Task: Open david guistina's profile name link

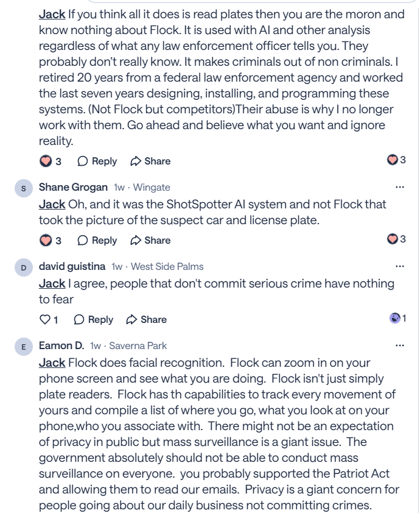Action: click(72, 266)
